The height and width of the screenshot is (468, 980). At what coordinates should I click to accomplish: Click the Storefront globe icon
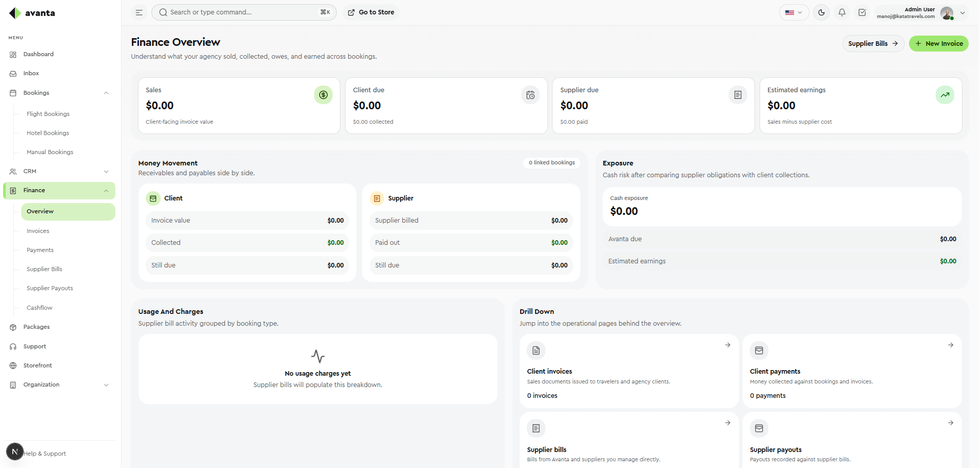point(13,366)
